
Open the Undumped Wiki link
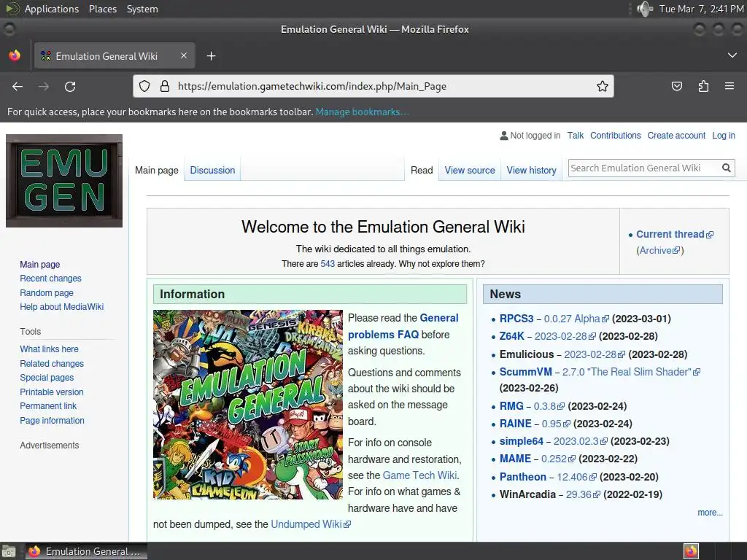click(311, 524)
